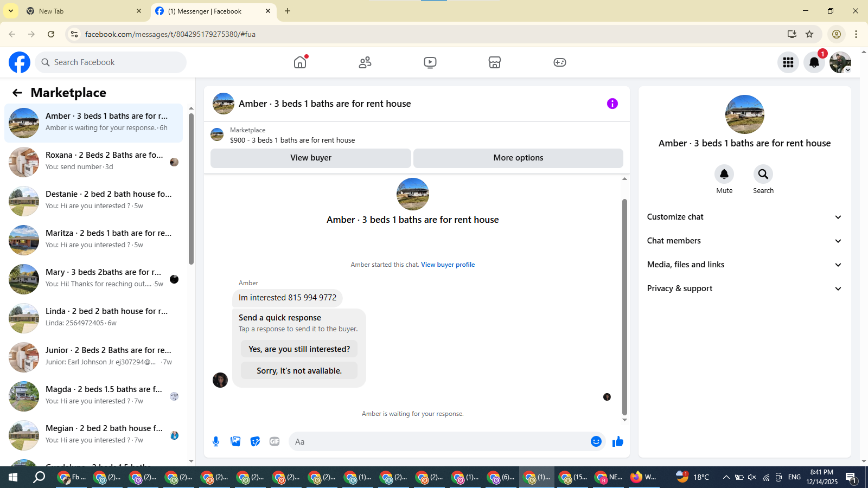Viewport: 868px width, 488px height.
Task: Send a thumbs-up like
Action: point(618,441)
